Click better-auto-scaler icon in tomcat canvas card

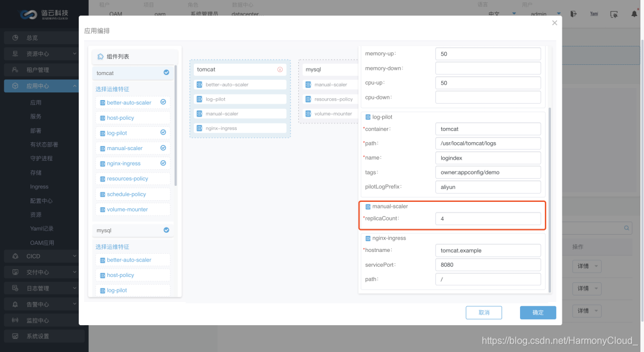(x=199, y=85)
